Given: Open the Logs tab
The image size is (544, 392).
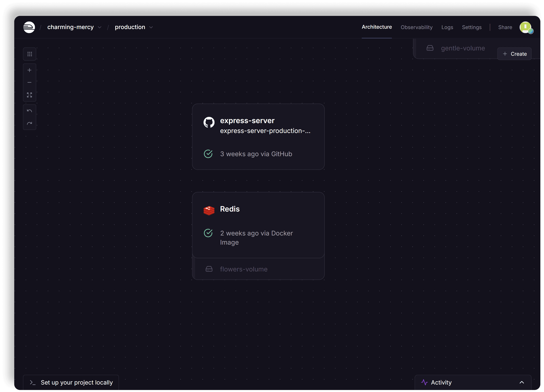Looking at the screenshot, I should 447,27.
